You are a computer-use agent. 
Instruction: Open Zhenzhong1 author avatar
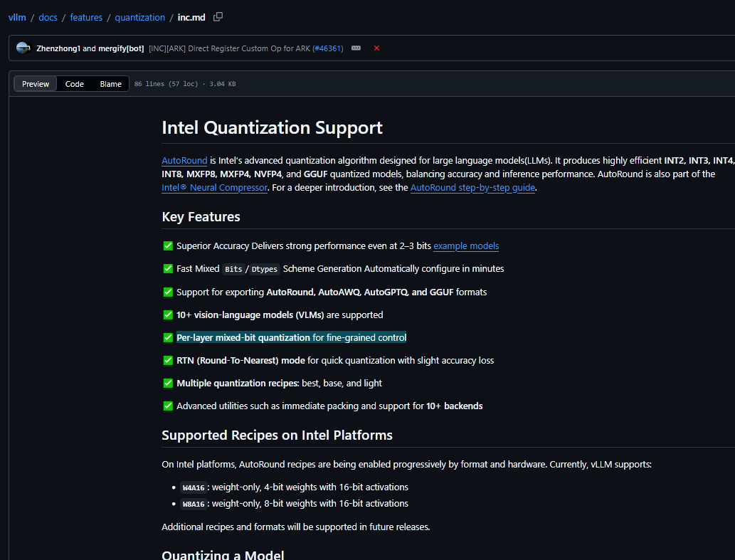point(23,48)
